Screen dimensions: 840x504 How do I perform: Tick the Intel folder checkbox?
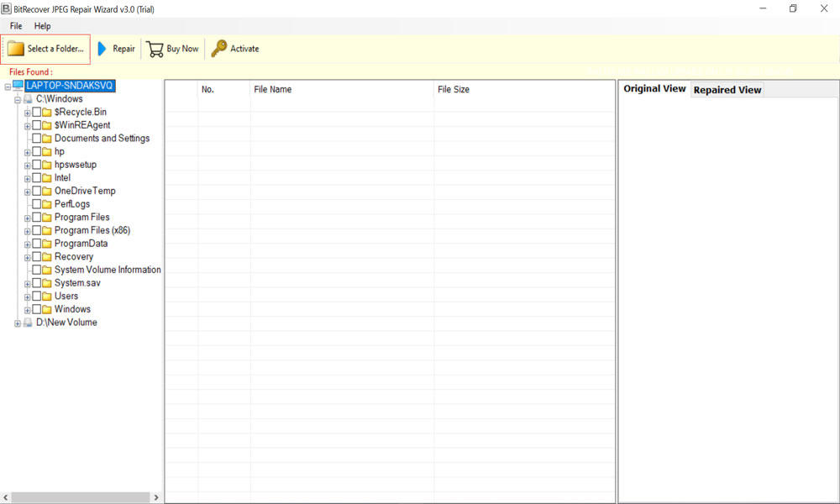point(36,178)
